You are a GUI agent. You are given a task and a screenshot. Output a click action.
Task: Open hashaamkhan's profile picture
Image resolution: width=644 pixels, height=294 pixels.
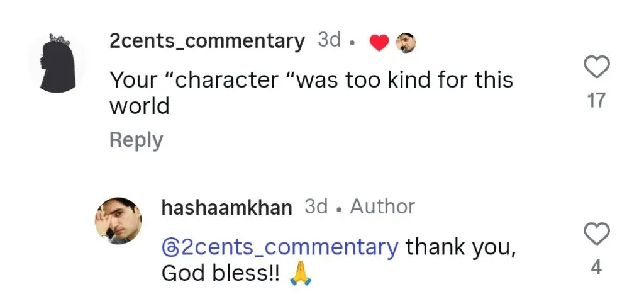(119, 220)
